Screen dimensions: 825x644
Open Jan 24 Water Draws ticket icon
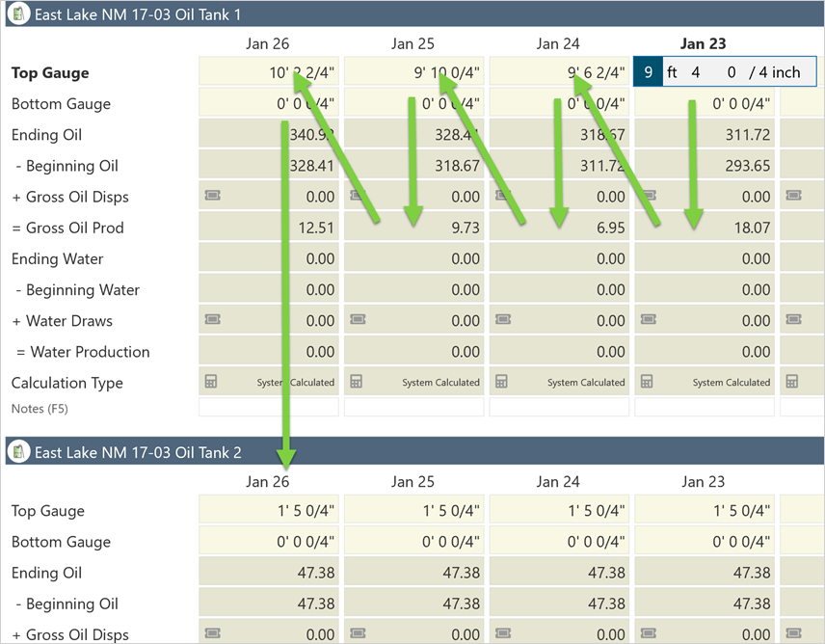coord(502,320)
